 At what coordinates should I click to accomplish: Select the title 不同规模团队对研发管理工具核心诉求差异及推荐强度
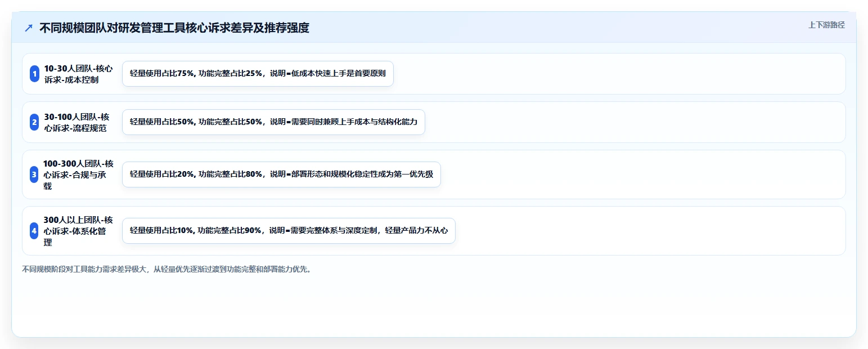tap(174, 28)
